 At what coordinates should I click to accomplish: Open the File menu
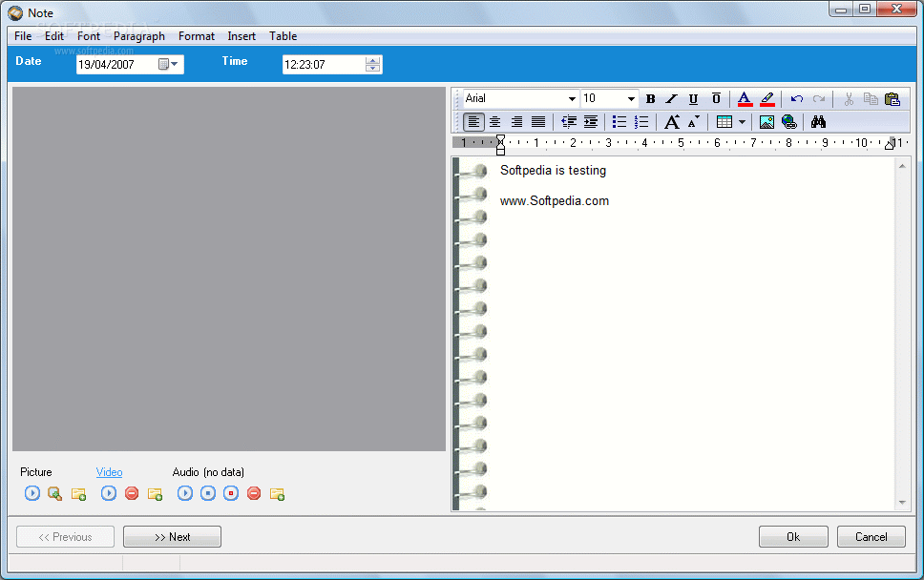(23, 36)
